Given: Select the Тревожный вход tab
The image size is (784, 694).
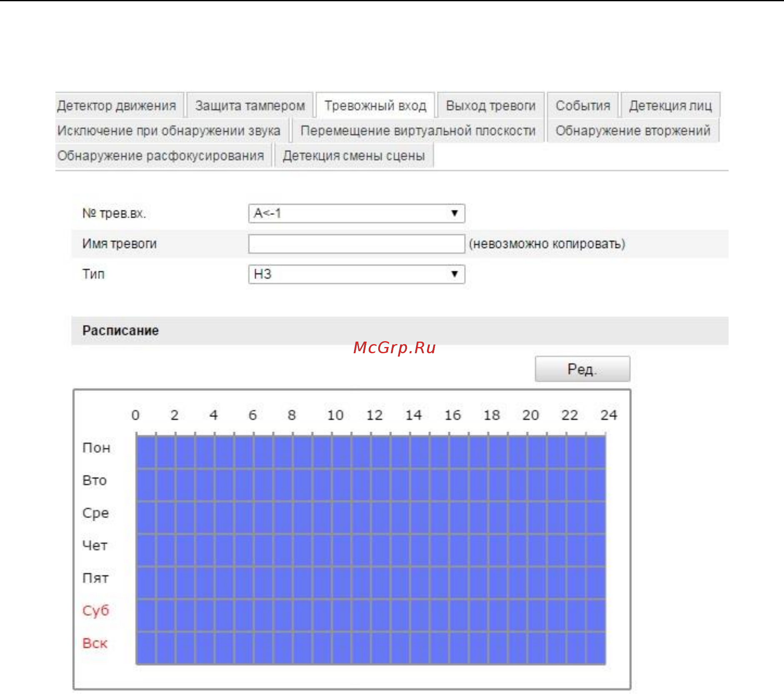Looking at the screenshot, I should coord(375,105).
